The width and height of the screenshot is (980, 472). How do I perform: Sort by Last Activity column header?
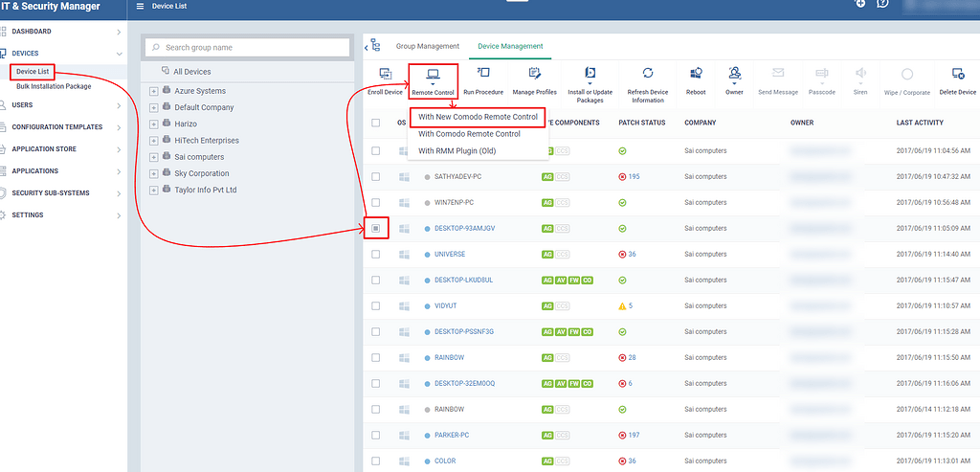(x=920, y=124)
